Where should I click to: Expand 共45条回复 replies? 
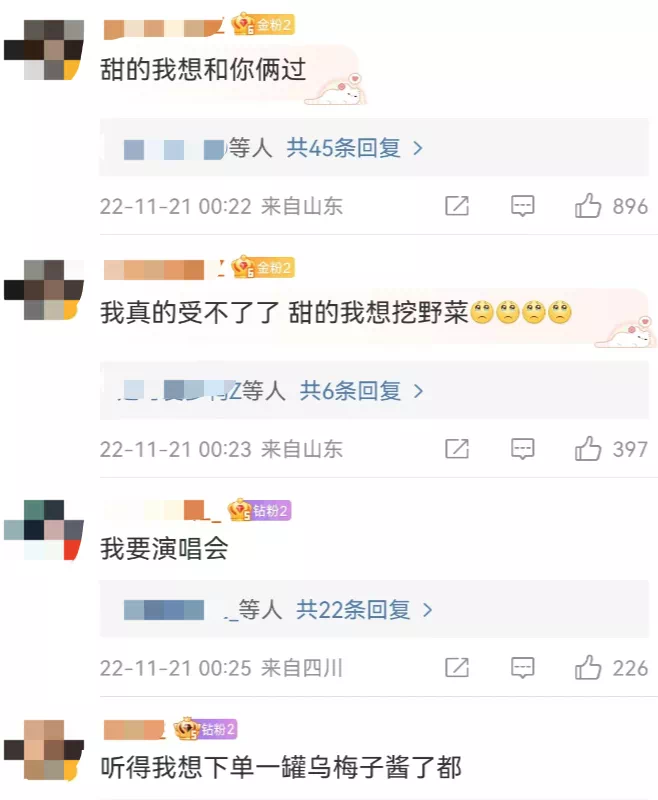(355, 148)
